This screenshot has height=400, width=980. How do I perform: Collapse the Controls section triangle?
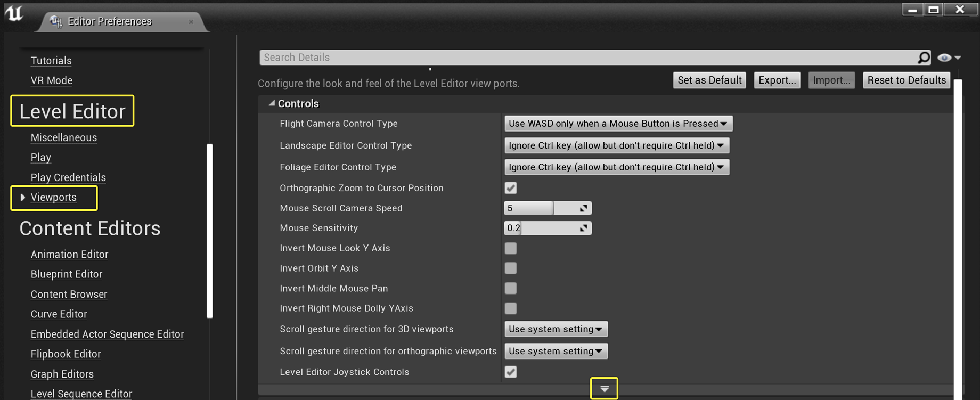point(272,103)
